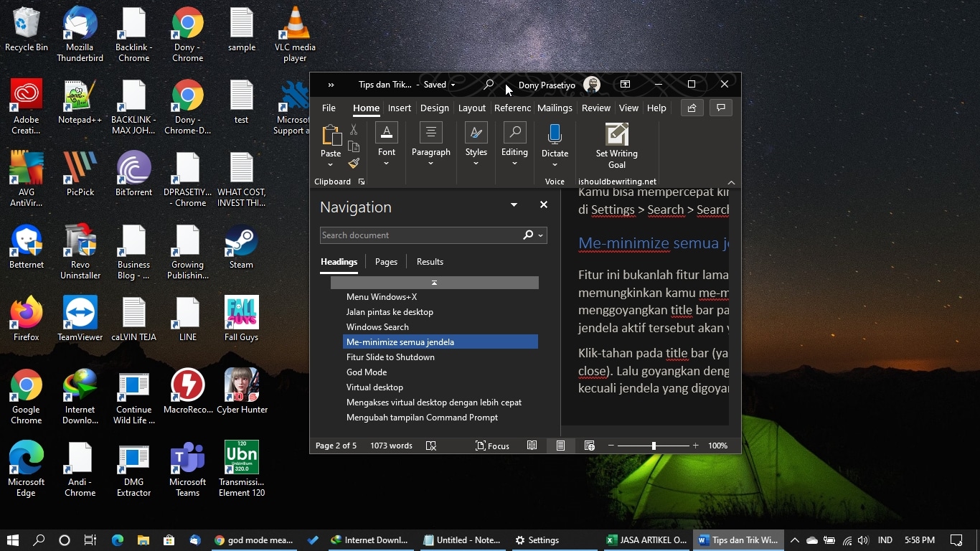Expand the Editing group dropdown
Image resolution: width=980 pixels, height=551 pixels.
(514, 164)
